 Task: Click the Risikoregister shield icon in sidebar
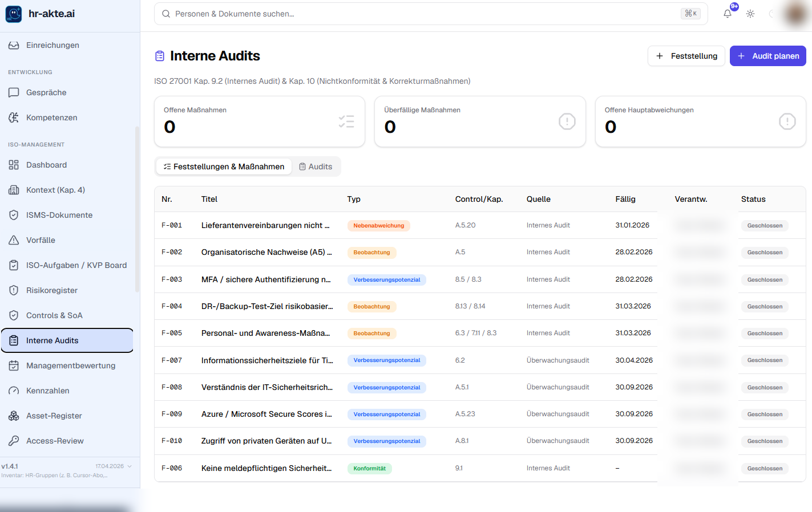click(x=14, y=290)
